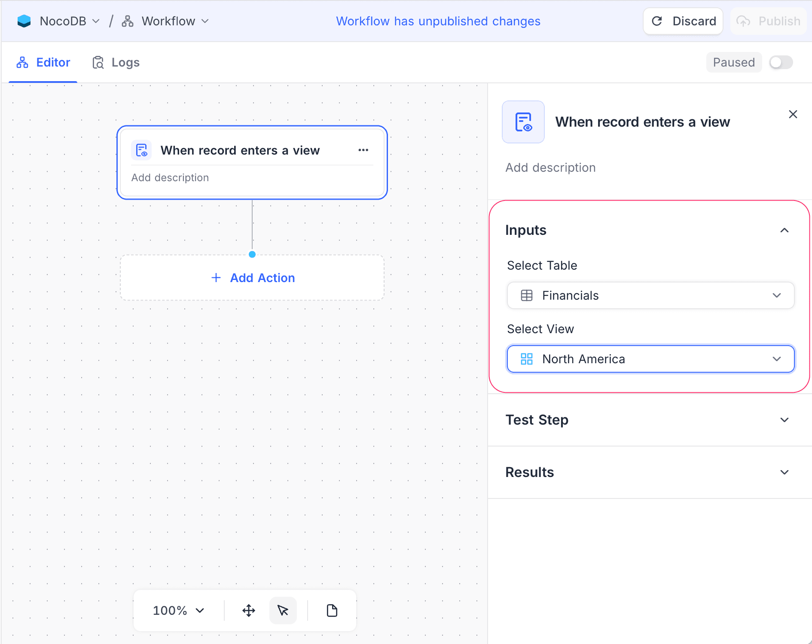Click the gallery icon beside North America
Viewport: 812px width, 644px height.
click(527, 359)
